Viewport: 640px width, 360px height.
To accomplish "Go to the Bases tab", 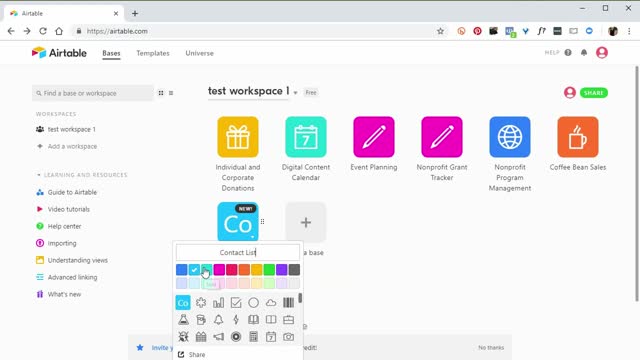I will click(x=111, y=53).
